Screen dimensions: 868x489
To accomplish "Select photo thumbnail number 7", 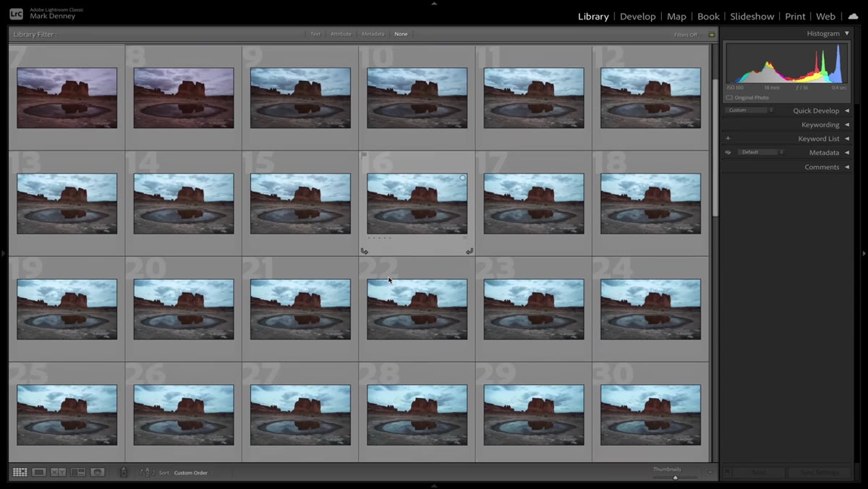I will coord(67,98).
